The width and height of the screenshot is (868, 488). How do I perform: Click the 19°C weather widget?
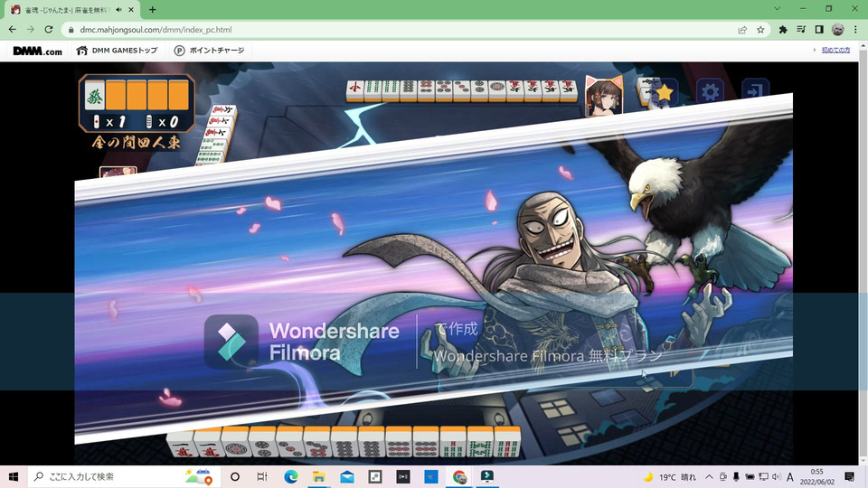tap(669, 476)
